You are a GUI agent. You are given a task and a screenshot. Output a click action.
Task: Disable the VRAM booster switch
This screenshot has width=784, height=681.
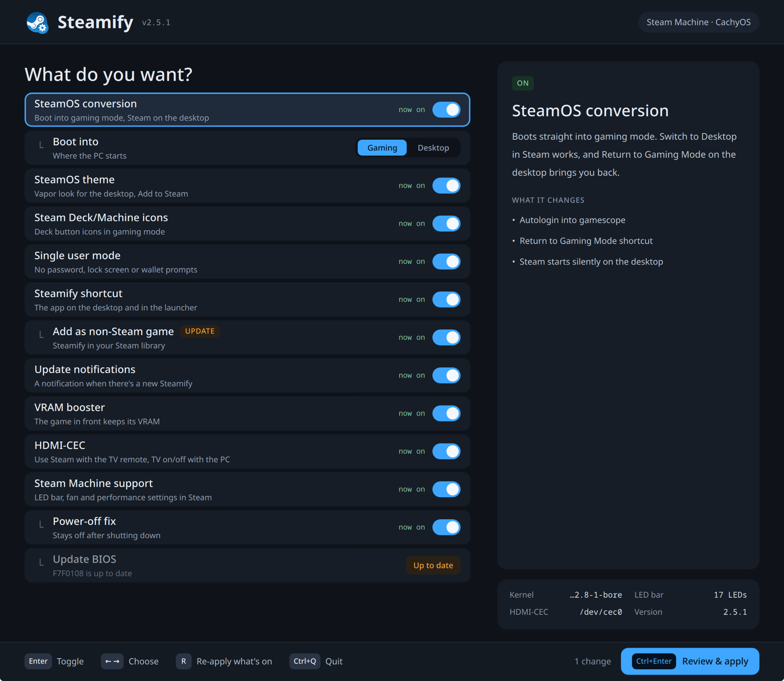click(x=446, y=413)
